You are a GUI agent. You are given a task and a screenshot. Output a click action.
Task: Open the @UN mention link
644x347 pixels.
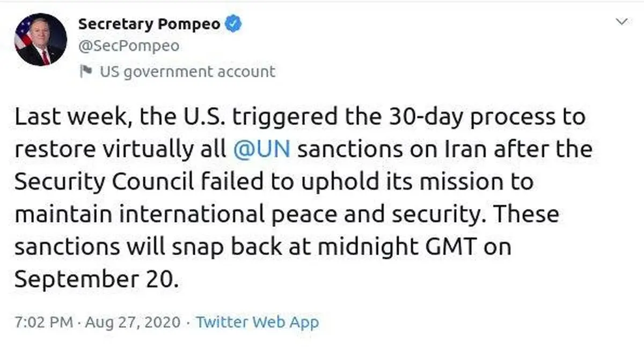(x=262, y=149)
